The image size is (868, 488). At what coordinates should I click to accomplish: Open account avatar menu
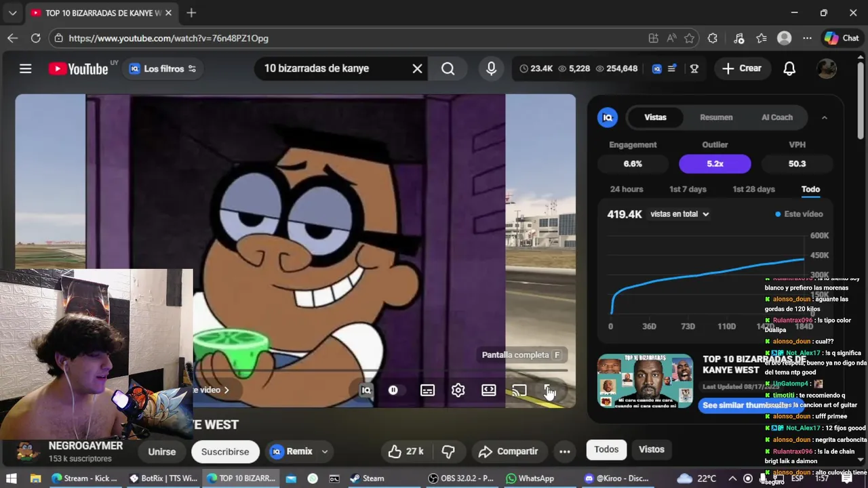[x=826, y=68]
